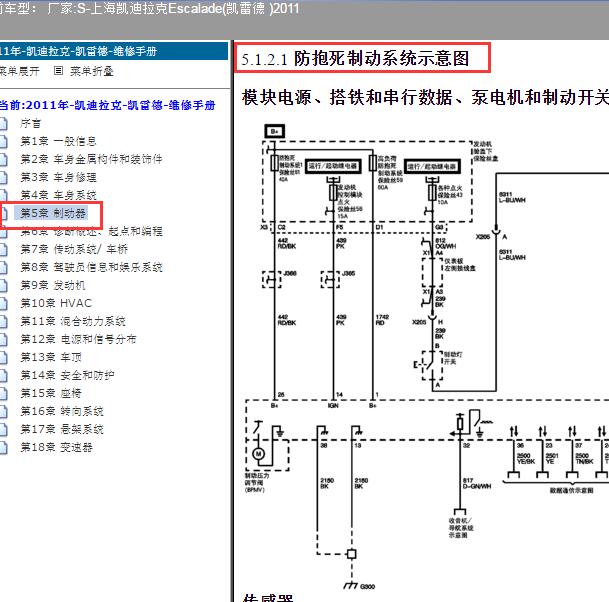Image resolution: width=609 pixels, height=602 pixels.
Task: Click the document icon beside 第12章 电源和信号分布
Action: pos(3,339)
